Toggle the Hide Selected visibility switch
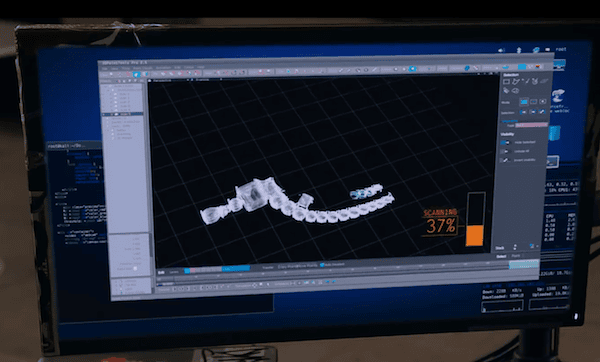Viewport: 600px width, 362px height. 505,142
